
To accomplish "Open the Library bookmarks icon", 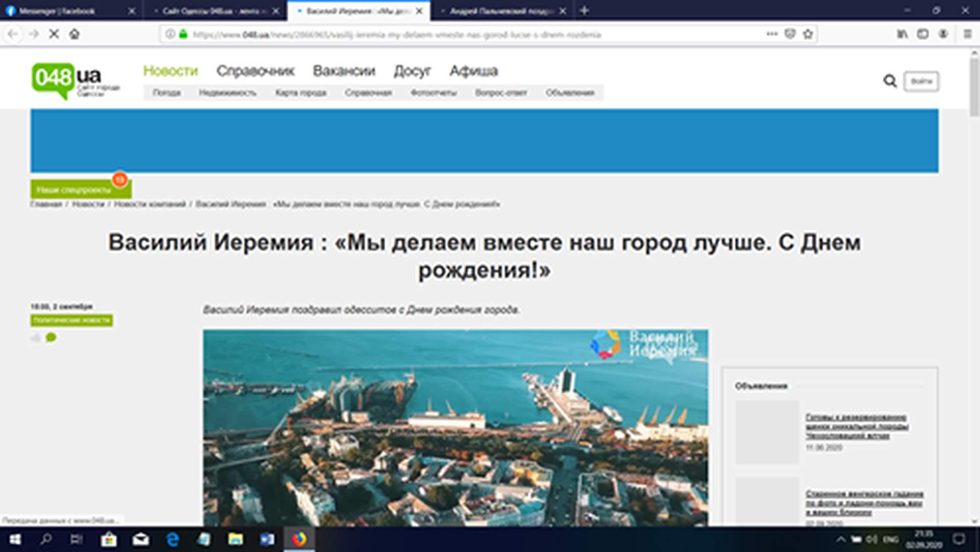I will 902,34.
